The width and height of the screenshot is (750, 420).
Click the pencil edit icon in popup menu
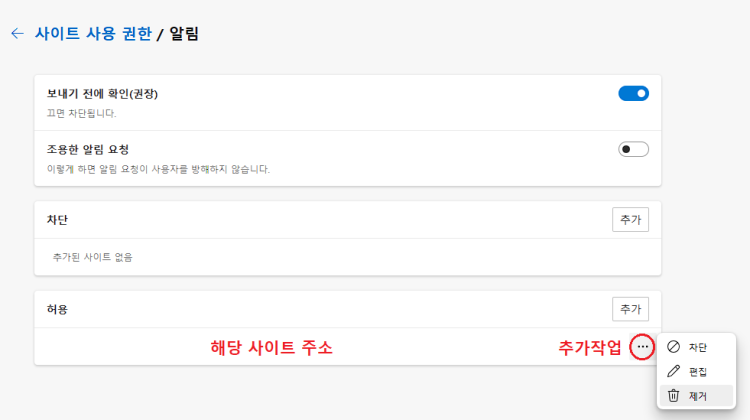tap(673, 371)
